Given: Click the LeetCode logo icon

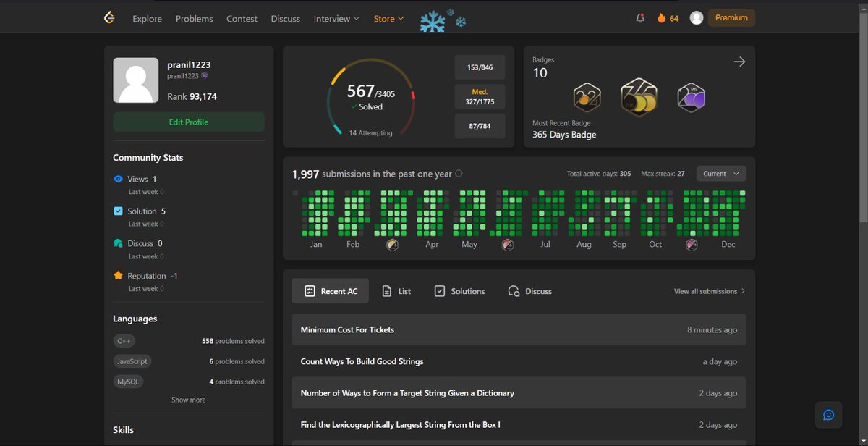Looking at the screenshot, I should coord(109,17).
